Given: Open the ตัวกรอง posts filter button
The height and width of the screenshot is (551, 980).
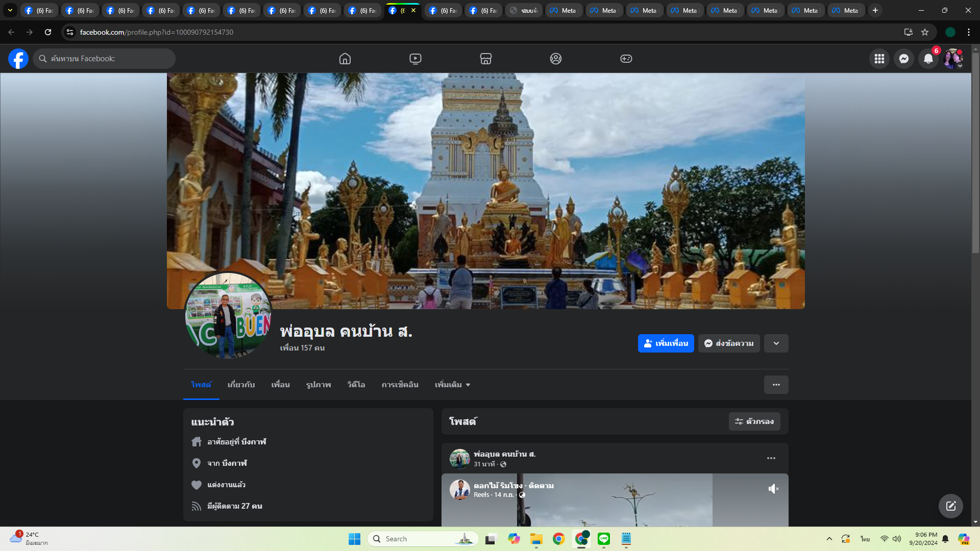Looking at the screenshot, I should click(754, 421).
